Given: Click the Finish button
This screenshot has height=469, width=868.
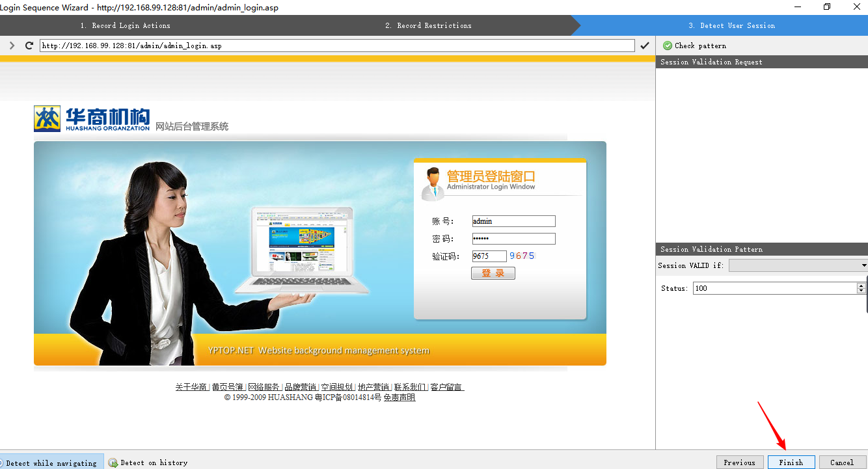Looking at the screenshot, I should 791,462.
